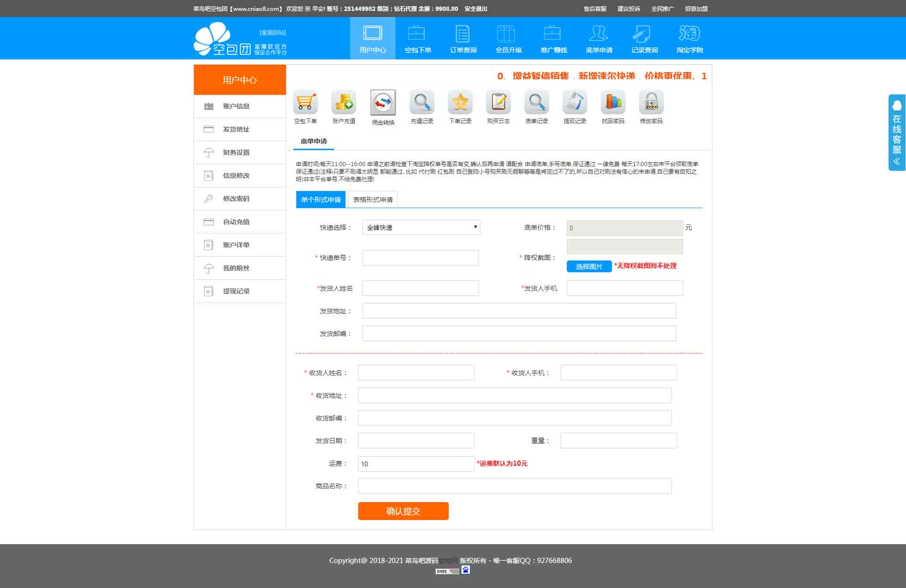The image size is (906, 588).
Task: Open 提现记录 icon in shortcut row
Action: click(575, 102)
